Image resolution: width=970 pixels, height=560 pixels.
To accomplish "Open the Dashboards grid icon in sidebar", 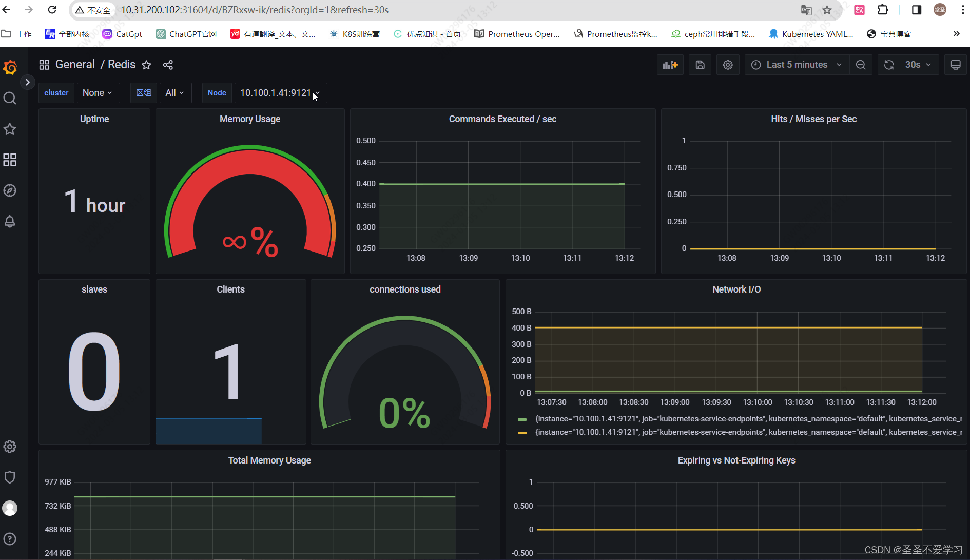I will (x=10, y=160).
